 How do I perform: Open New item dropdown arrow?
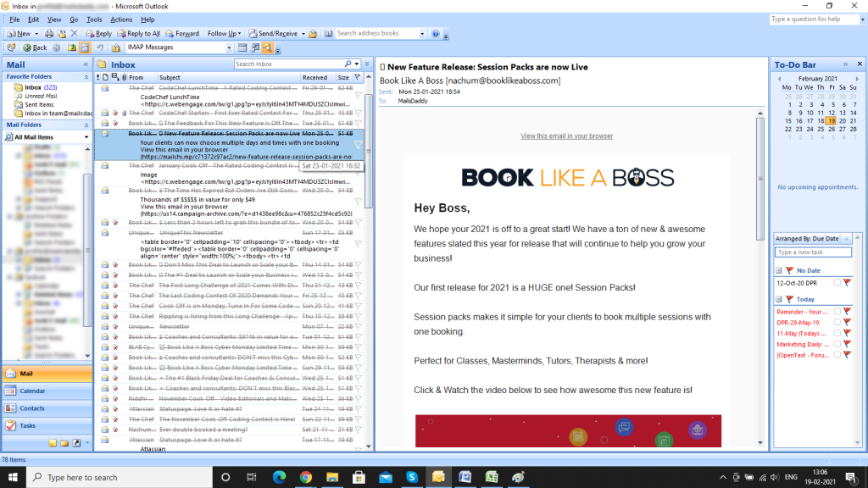pyautogui.click(x=36, y=34)
